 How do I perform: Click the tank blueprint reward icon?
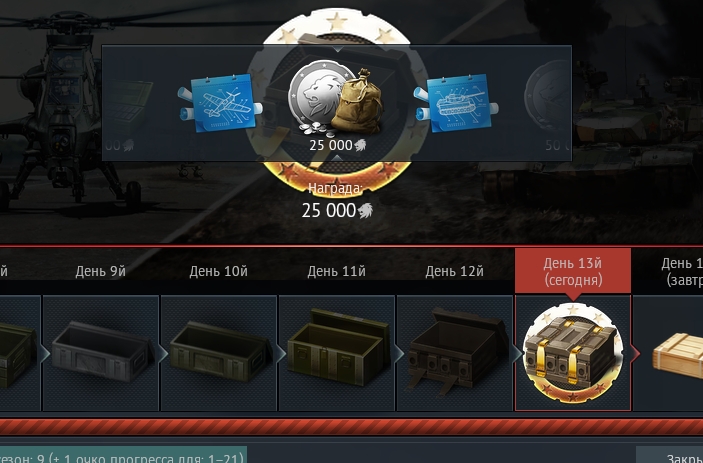(x=456, y=103)
